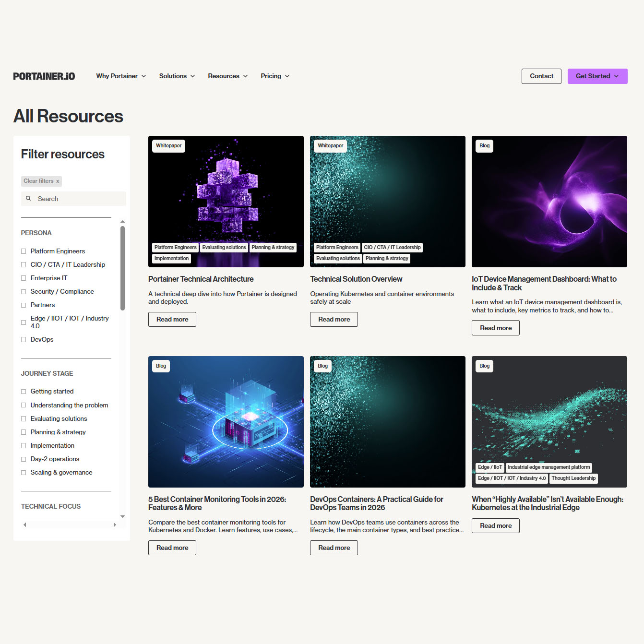
Task: Check the Planning & strategy sidebar filter
Action: [24, 432]
